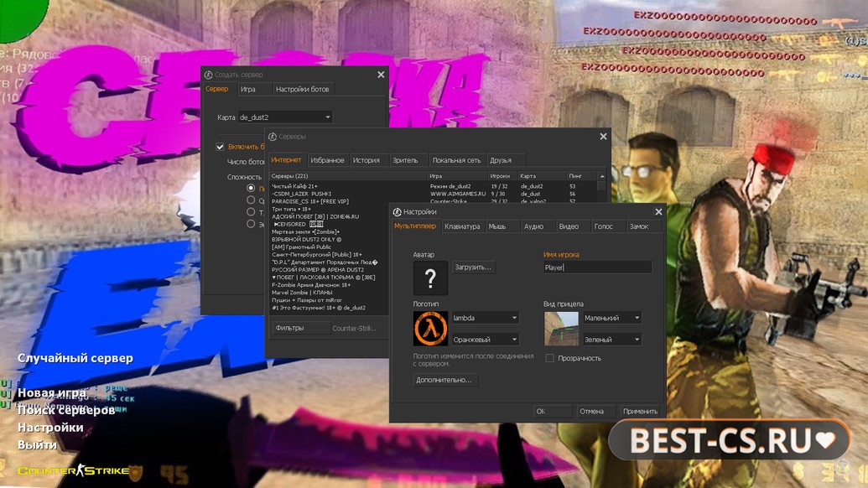Image resolution: width=868 pixels, height=488 pixels.
Task: Click the Применить button
Action: pos(641,411)
